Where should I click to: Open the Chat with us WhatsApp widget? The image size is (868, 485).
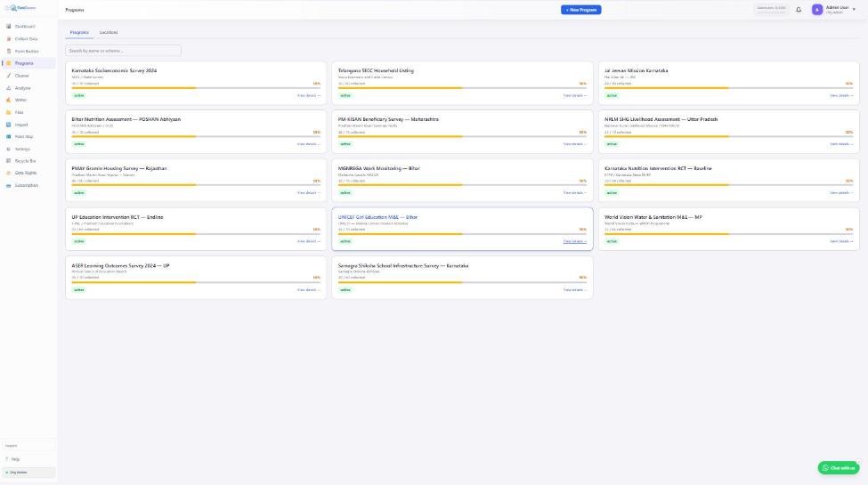point(839,468)
